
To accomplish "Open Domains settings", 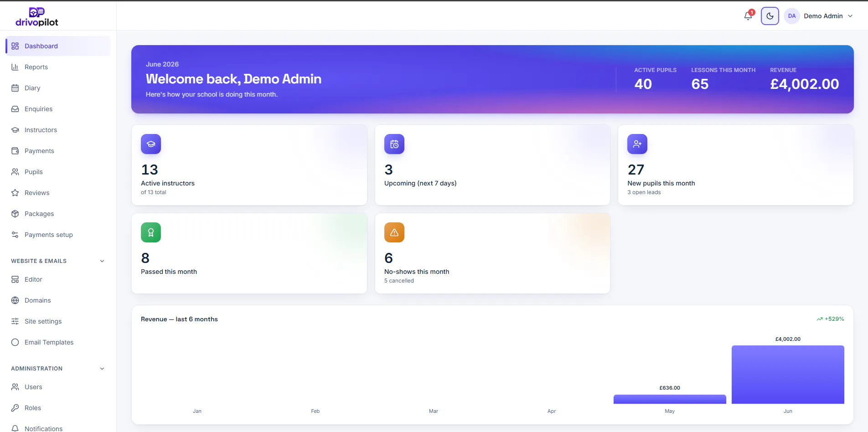I will pos(58,300).
